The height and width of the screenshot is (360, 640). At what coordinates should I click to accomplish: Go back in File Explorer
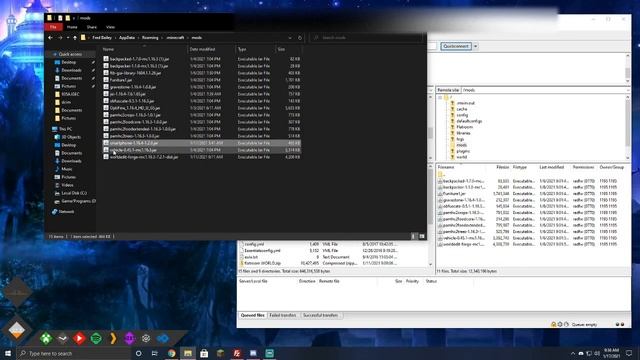pos(50,38)
